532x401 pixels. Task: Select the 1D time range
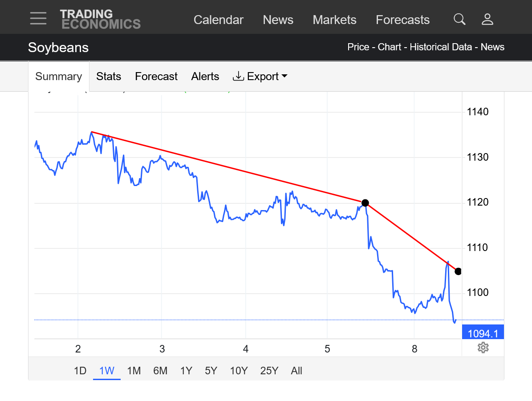[80, 371]
